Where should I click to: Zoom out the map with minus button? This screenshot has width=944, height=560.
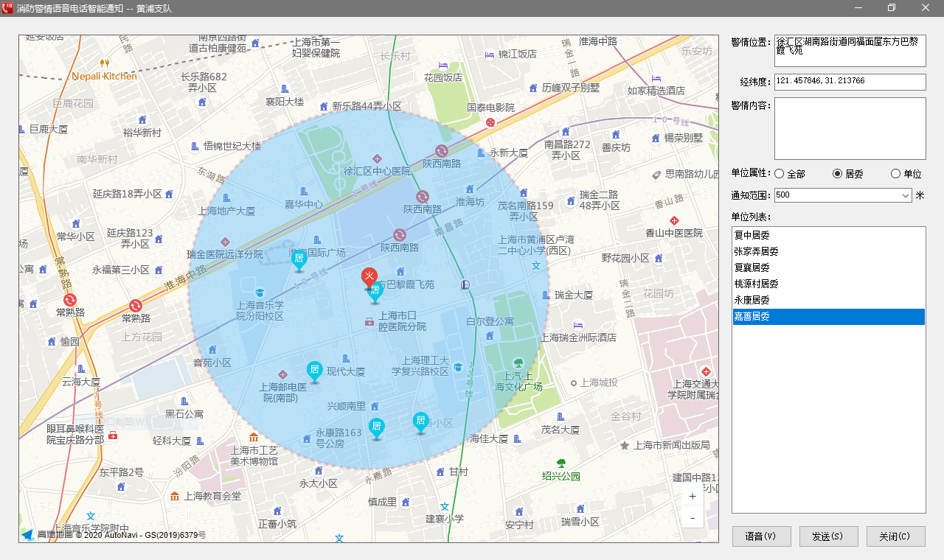tap(692, 519)
